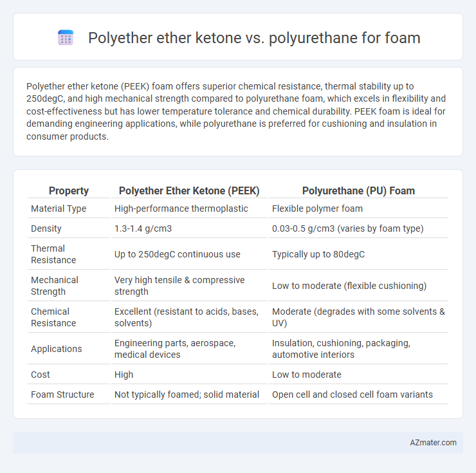Click the 'Excellent (resistant to acids, bases, solvents)' cell
Image resolution: width=476 pixels, height=473 pixels.
click(x=187, y=317)
